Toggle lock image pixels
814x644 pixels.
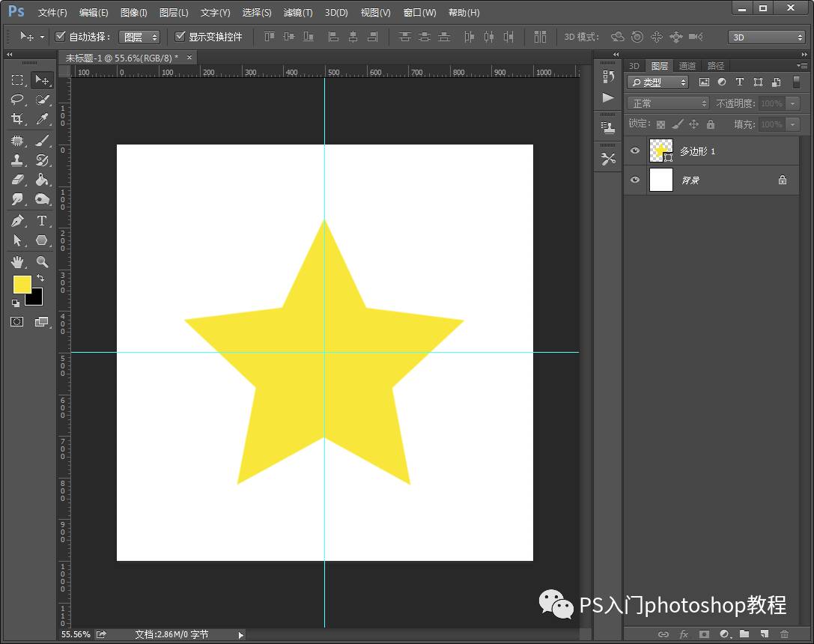tap(678, 124)
